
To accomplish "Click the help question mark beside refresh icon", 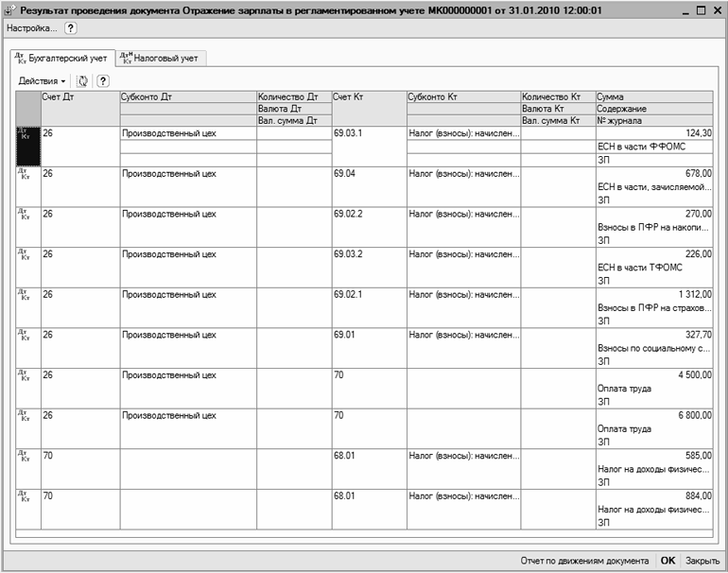I will 103,82.
